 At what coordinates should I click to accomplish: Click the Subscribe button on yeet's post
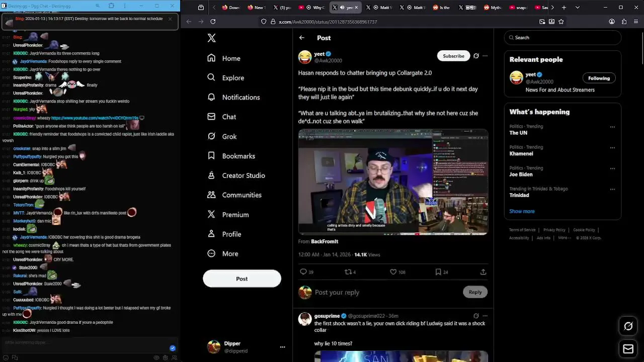pyautogui.click(x=453, y=56)
